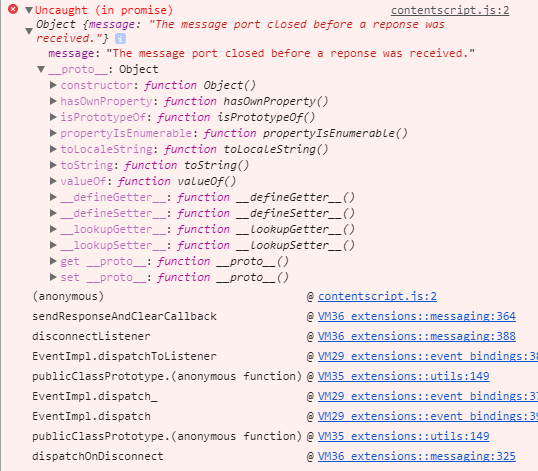Screen dimensions: 538x471
Task: Collapse the Object message disclosure triangle
Action: 29,31
